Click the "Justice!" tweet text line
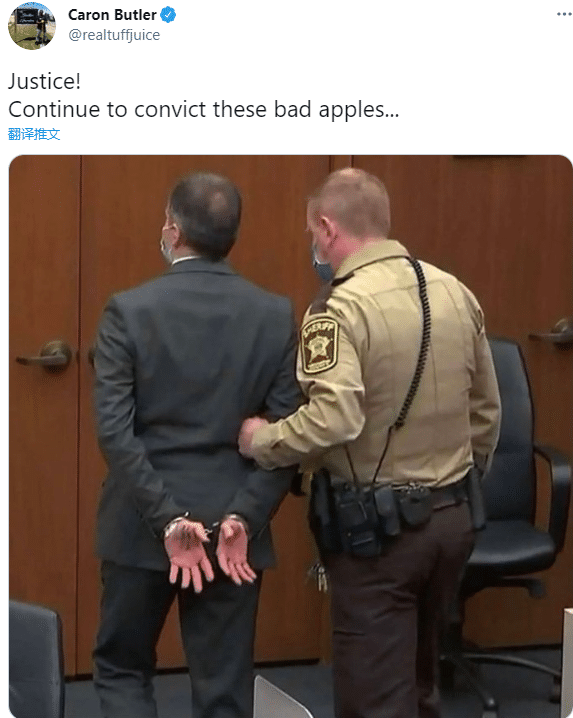 [x=44, y=82]
